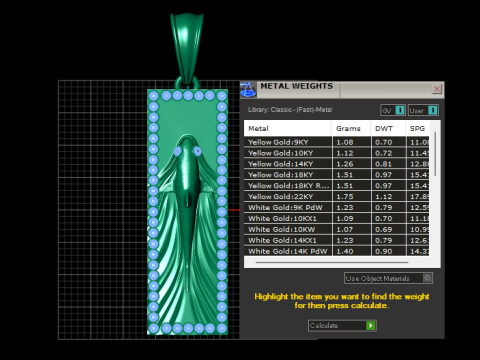Screen dimensions: 480x360
Task: Click the pendant bail in viewport
Action: point(187,48)
